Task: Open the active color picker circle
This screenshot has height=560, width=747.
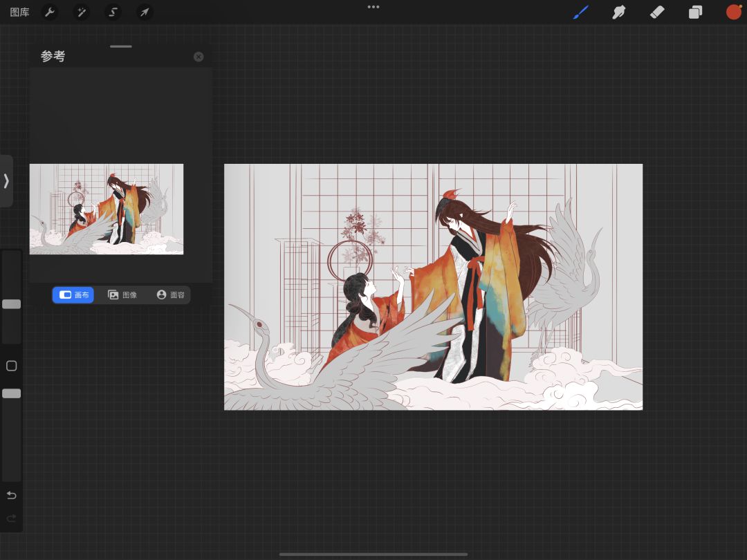Action: tap(733, 12)
